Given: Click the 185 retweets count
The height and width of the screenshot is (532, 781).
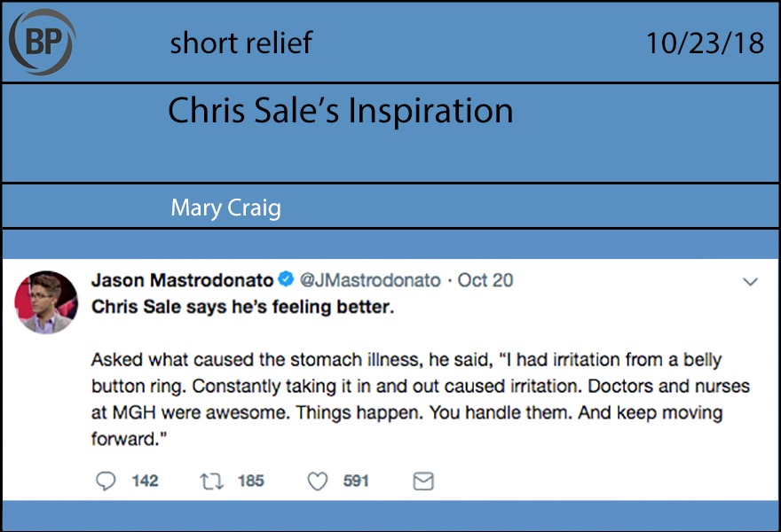Looking at the screenshot, I should tap(251, 481).
